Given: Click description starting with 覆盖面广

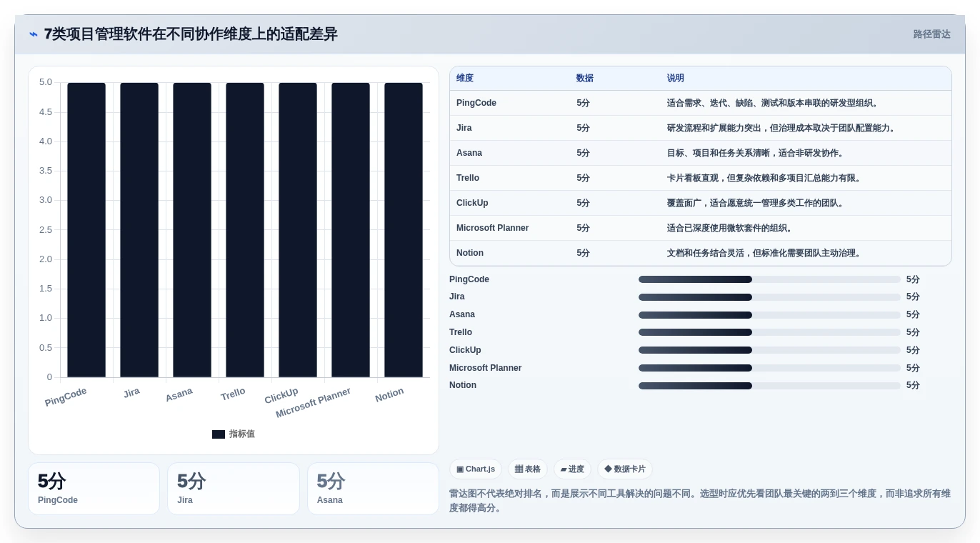Looking at the screenshot, I should (x=756, y=203).
